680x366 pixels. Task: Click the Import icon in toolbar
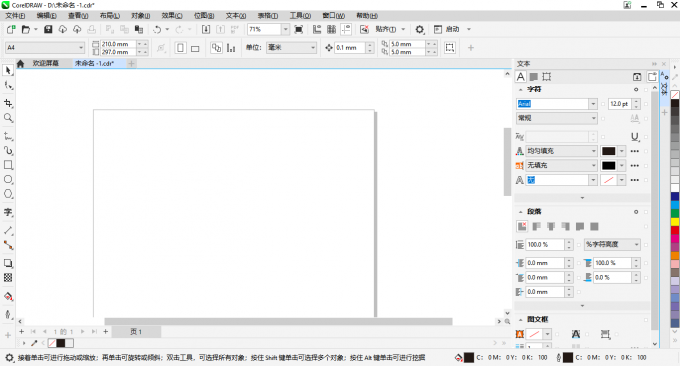[x=206, y=29]
